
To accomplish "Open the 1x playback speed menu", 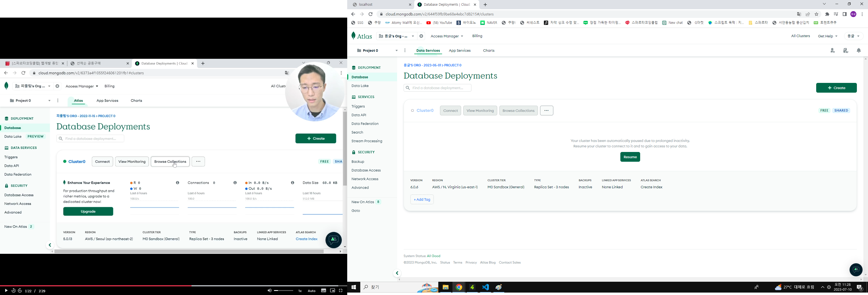I will [300, 291].
